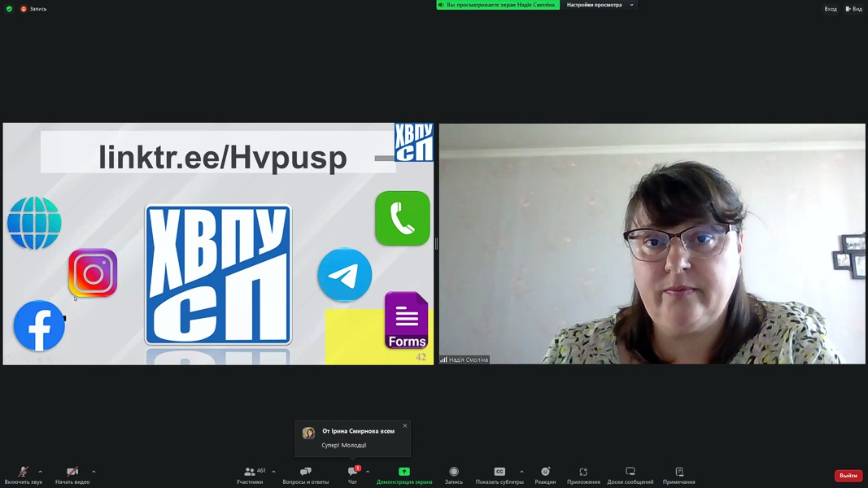Expand subtitles options arrow
Screen dimensions: 868x488
pos(521,472)
